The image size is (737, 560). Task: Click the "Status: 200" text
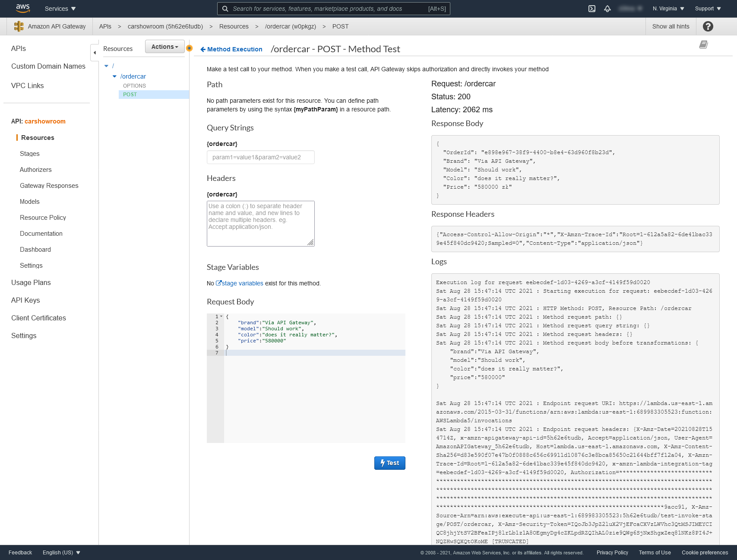click(x=451, y=97)
